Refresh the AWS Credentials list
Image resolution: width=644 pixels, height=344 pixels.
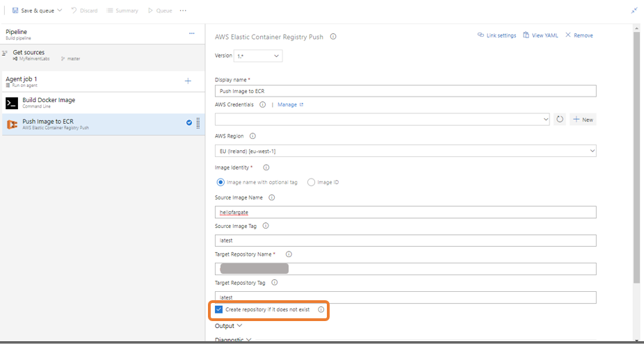pos(560,120)
